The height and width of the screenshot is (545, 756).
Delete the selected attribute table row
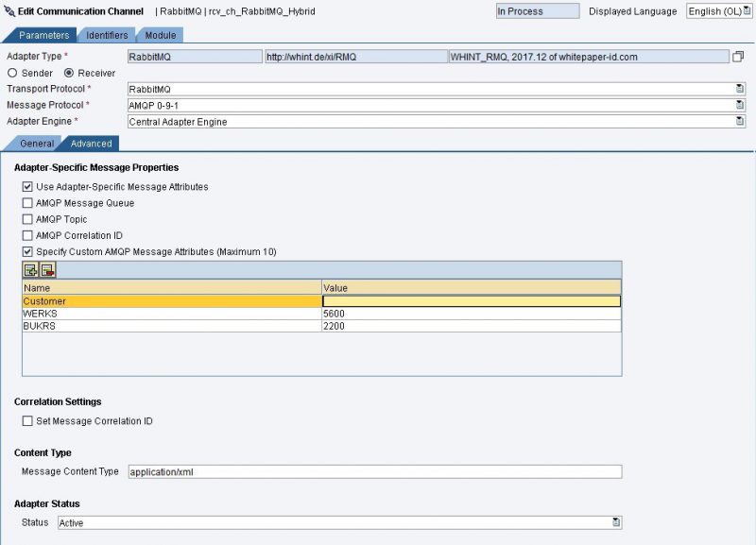[x=48, y=270]
